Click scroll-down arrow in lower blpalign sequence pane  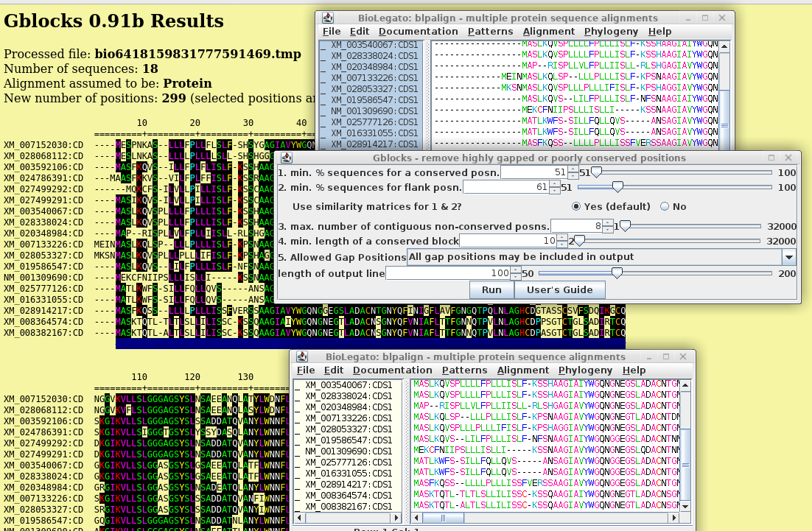point(685,506)
